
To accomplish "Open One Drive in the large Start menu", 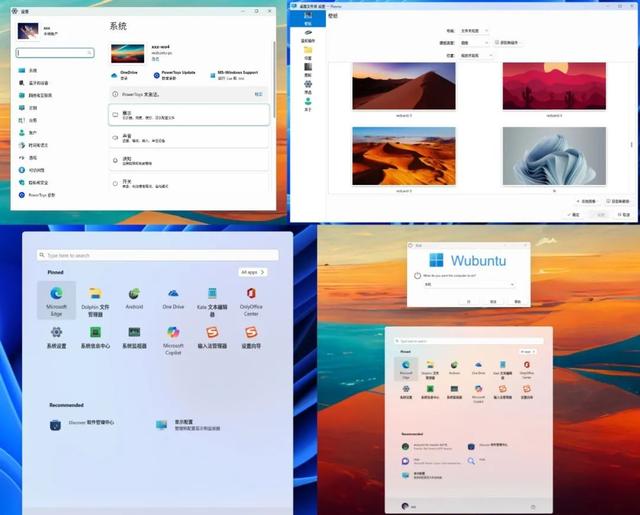I will (173, 298).
